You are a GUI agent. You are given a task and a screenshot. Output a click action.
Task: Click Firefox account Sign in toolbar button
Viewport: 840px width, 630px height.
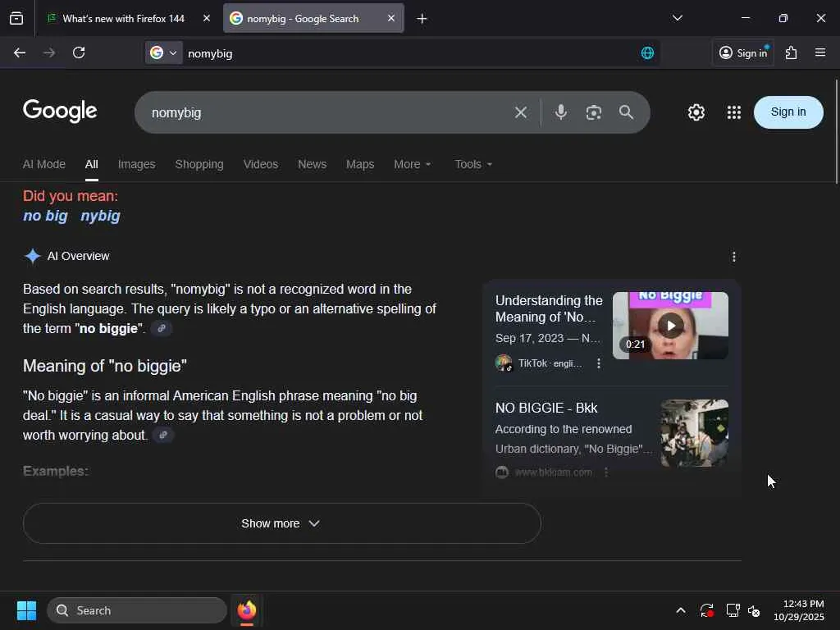coord(743,52)
